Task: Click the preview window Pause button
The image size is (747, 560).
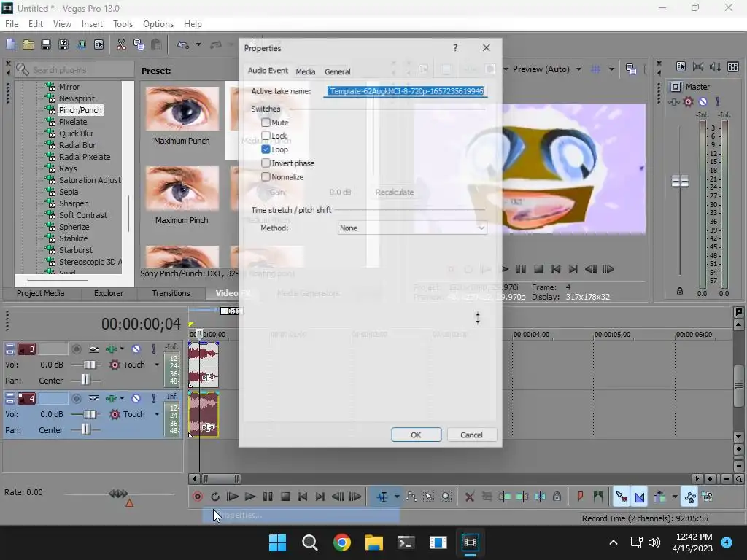Action: [521, 269]
